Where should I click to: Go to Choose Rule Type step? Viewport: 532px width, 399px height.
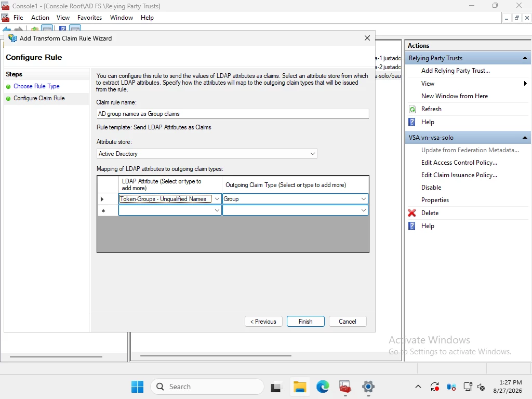[36, 87]
